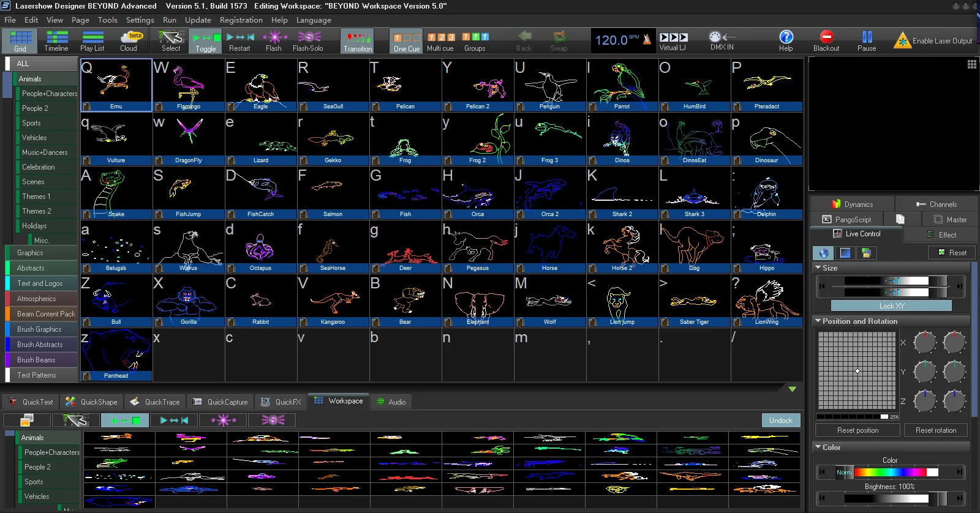Click the DMX IN icon
980x513 pixels.
pyautogui.click(x=722, y=40)
